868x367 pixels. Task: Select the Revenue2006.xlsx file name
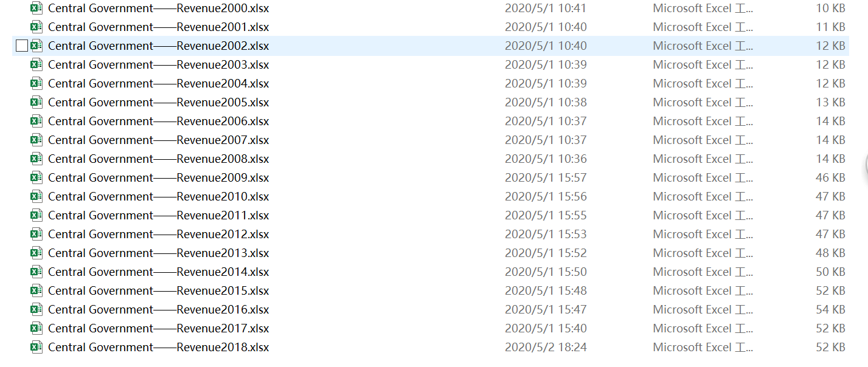click(158, 121)
